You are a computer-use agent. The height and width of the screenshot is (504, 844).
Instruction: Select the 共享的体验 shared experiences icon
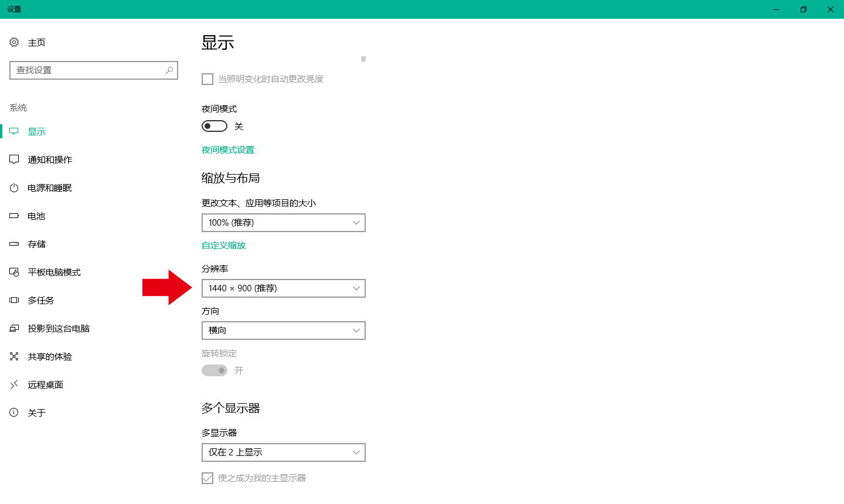coord(14,356)
